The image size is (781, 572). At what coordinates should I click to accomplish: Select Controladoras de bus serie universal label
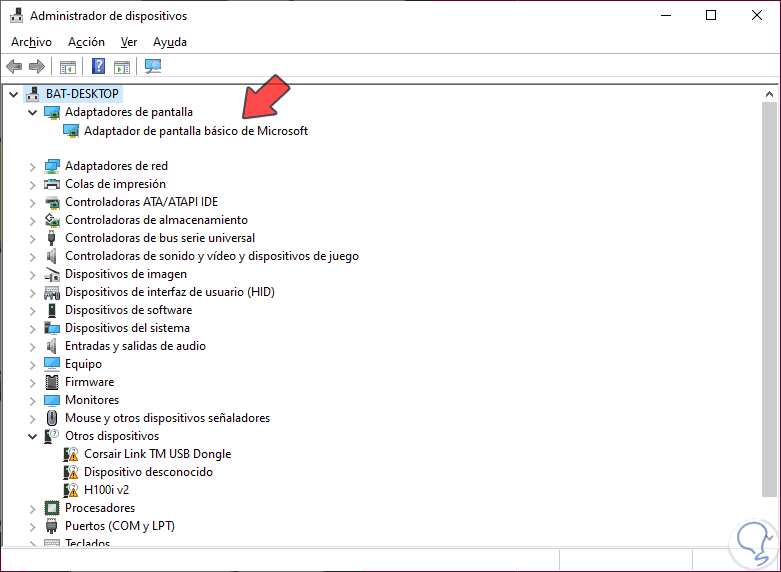pyautogui.click(x=160, y=238)
